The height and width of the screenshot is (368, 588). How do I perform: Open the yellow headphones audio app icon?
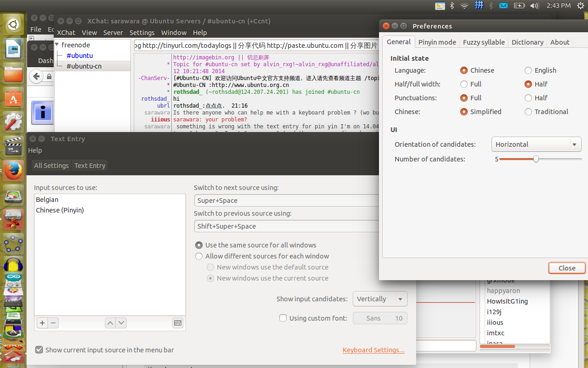point(13,266)
